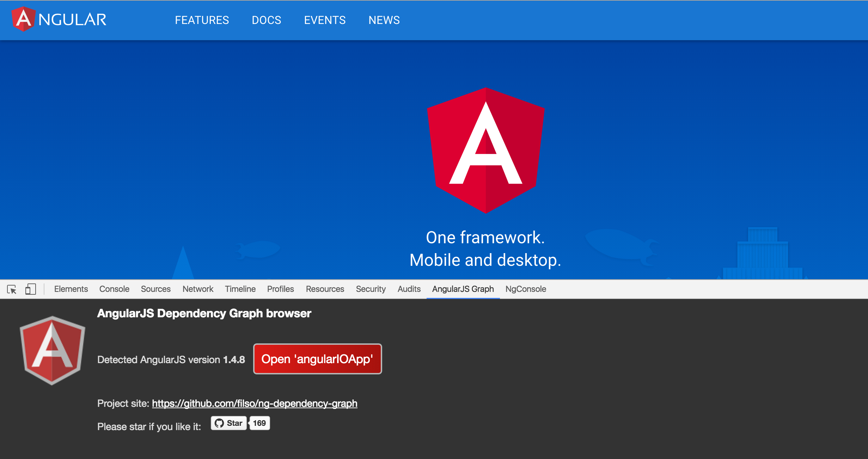The height and width of the screenshot is (459, 868).
Task: Click the 'Mobile and desktop.' headline text
Action: coord(485,260)
